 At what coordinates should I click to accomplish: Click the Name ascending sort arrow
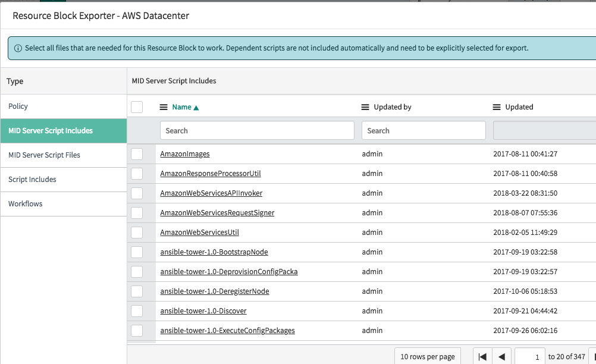coord(196,108)
